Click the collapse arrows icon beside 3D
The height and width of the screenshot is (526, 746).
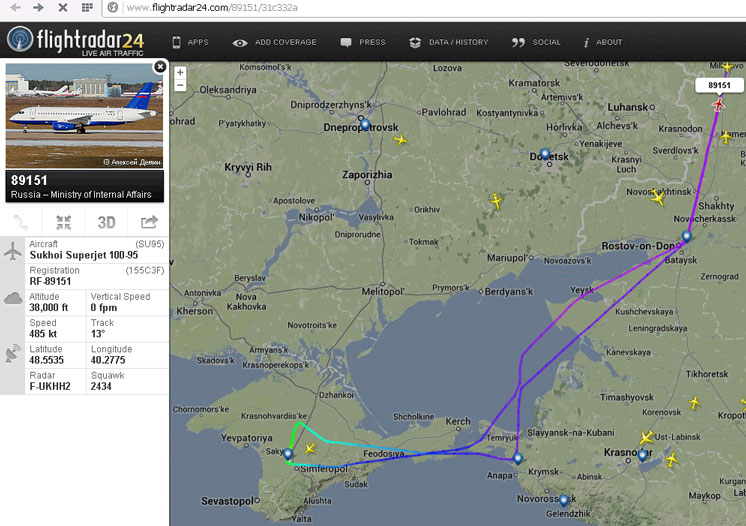click(63, 222)
